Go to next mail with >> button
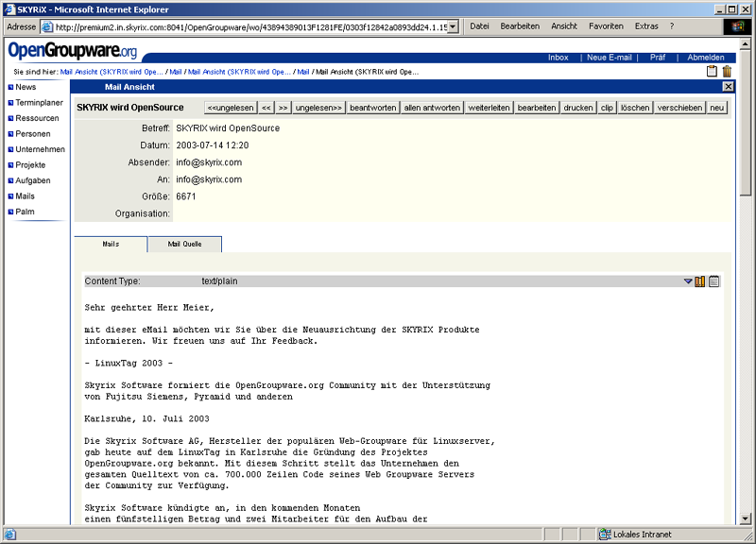The image size is (756, 544). (x=283, y=108)
